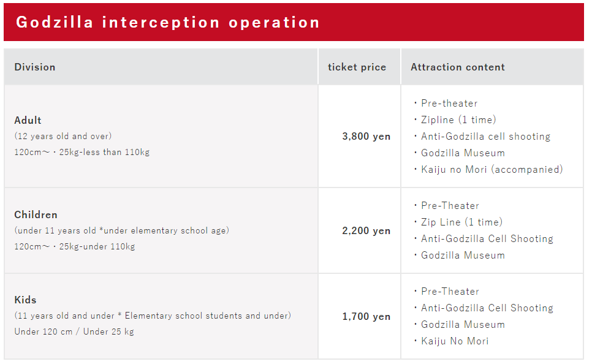Click the Godzilla interception operation heading
Viewport: 592px width, 364px height.
[168, 23]
